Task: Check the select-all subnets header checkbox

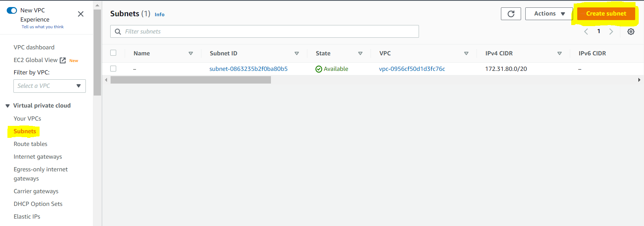Action: 113,52
